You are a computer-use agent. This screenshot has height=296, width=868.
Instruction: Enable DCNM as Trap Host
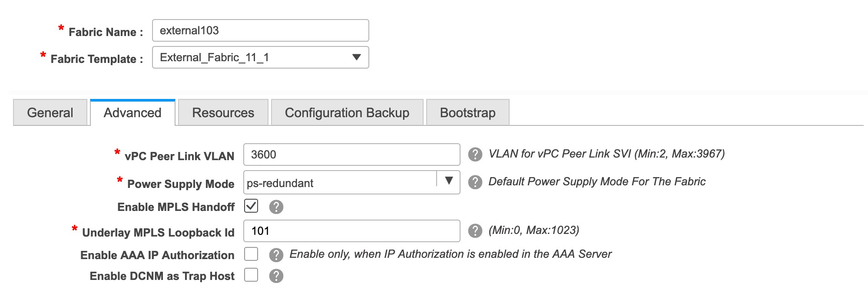pos(251,276)
